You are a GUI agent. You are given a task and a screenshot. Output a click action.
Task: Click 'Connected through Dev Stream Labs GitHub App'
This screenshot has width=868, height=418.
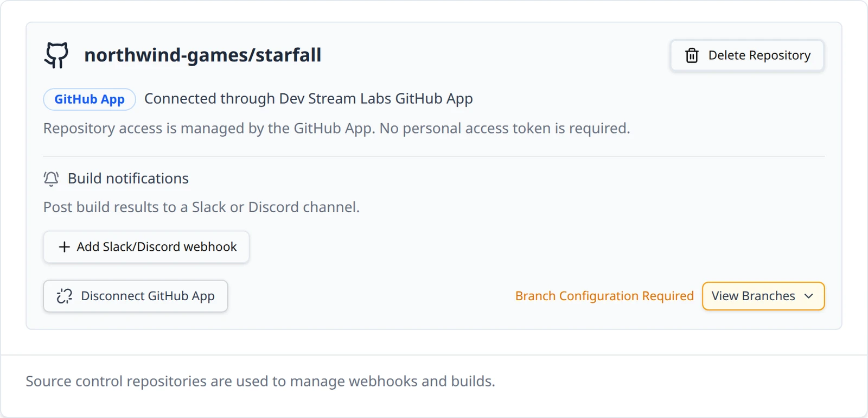click(x=309, y=99)
